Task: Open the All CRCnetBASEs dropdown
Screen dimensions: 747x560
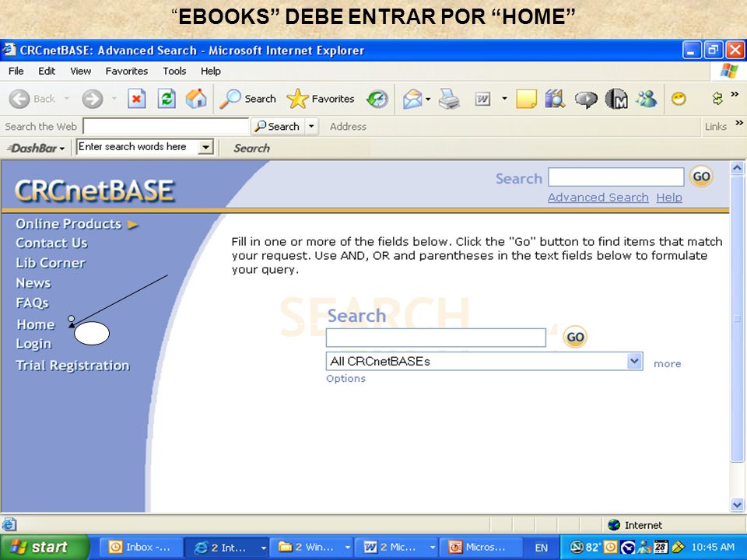Action: 634,361
